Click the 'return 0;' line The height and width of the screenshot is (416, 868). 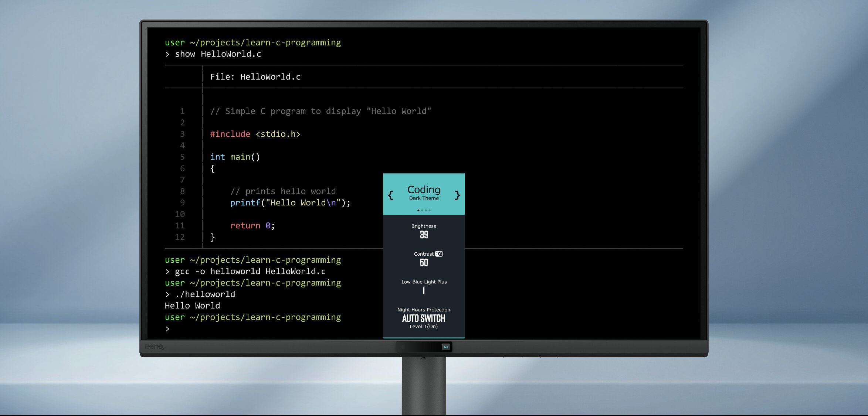click(x=252, y=226)
